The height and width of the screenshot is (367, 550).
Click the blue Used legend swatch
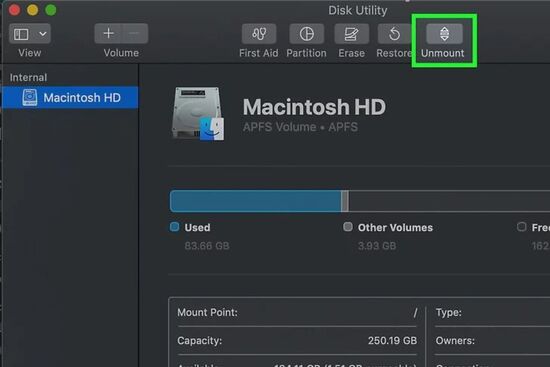[174, 227]
